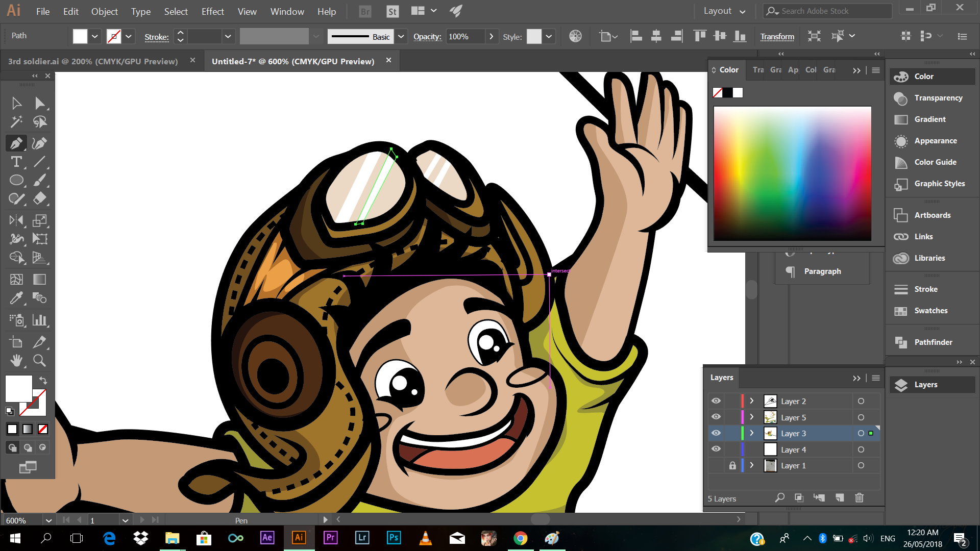Click the white swatch in Color panel
The image size is (980, 551).
(x=738, y=92)
